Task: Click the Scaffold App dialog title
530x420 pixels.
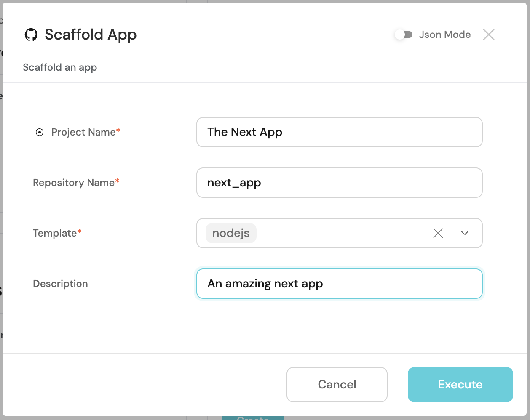Action: [91, 35]
